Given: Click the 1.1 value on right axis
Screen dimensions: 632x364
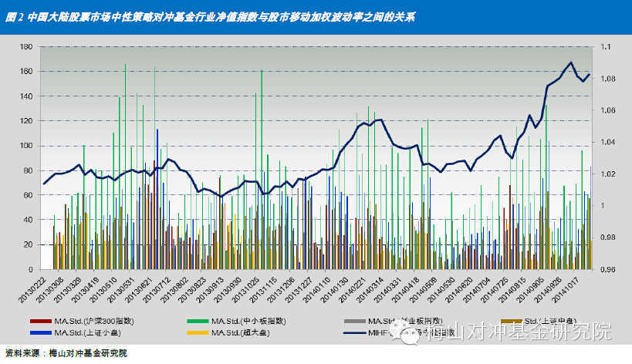Looking at the screenshot, I should [603, 47].
